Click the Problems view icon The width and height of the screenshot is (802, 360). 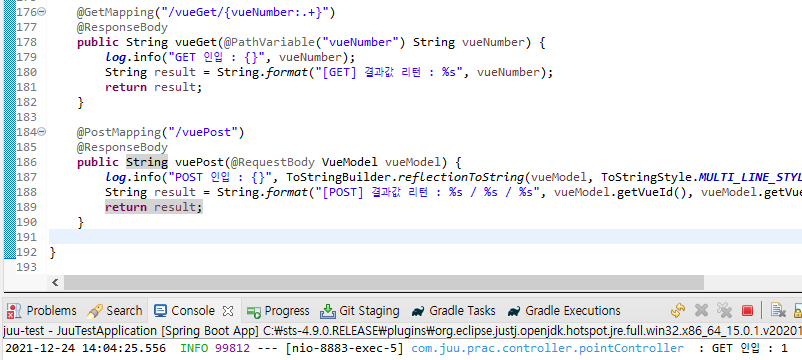tap(14, 310)
